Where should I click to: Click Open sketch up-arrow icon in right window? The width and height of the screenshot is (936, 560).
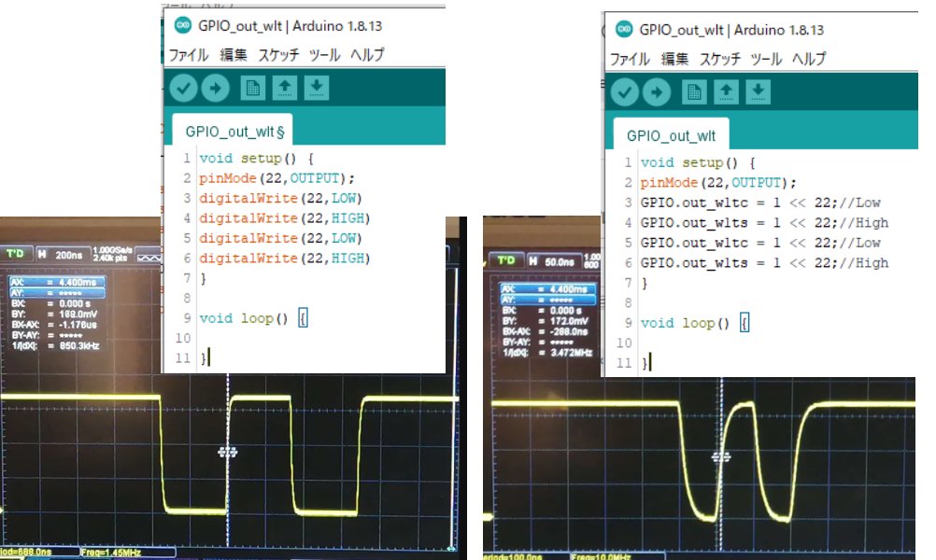point(727,91)
